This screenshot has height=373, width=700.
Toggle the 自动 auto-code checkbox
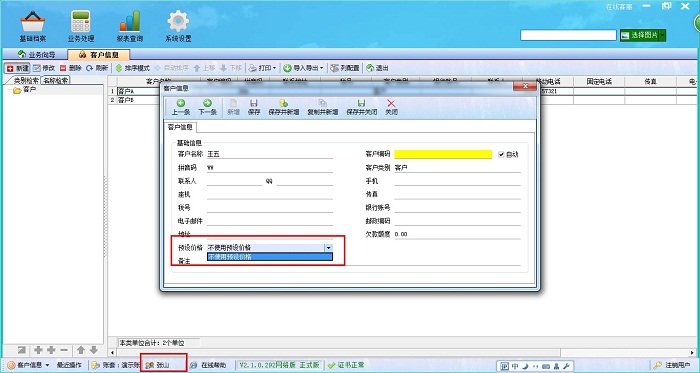[x=501, y=154]
